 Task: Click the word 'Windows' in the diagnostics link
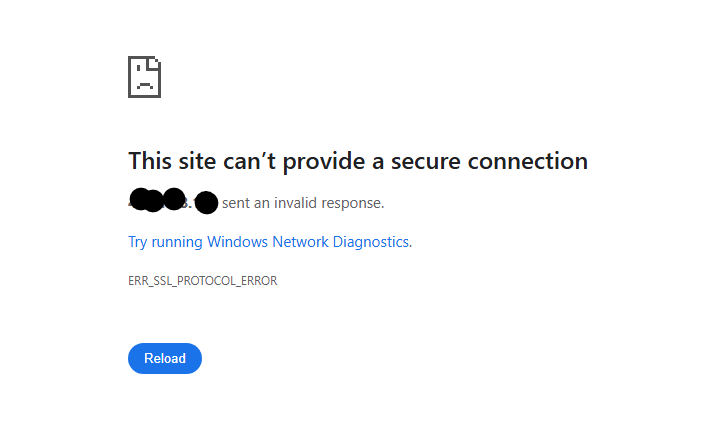[x=237, y=242]
